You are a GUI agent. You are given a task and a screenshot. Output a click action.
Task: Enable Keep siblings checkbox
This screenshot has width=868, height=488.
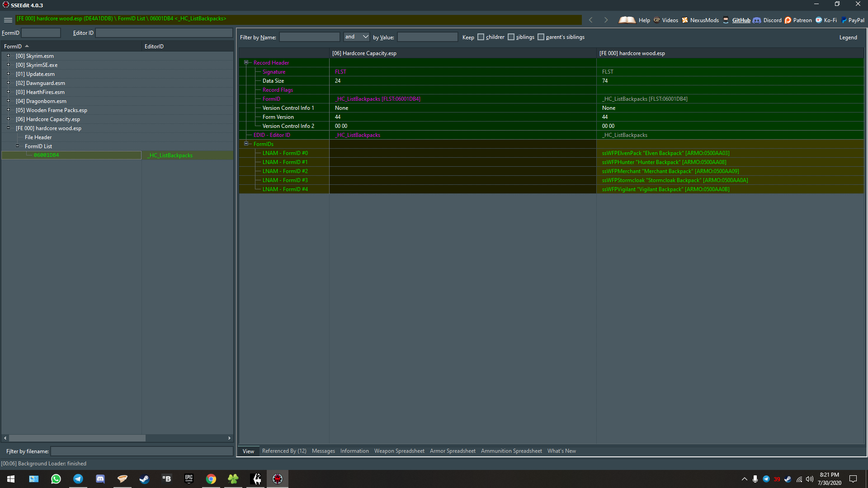pyautogui.click(x=511, y=37)
